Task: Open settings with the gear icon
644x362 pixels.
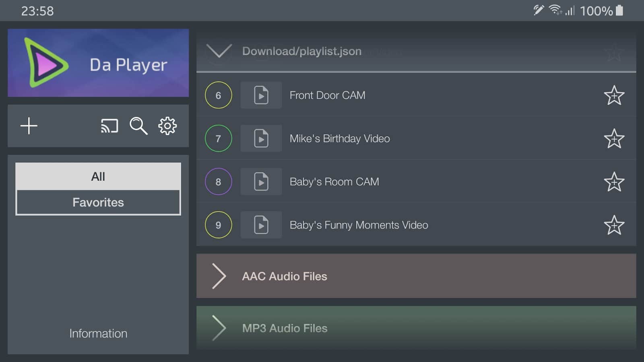Action: coord(167,126)
